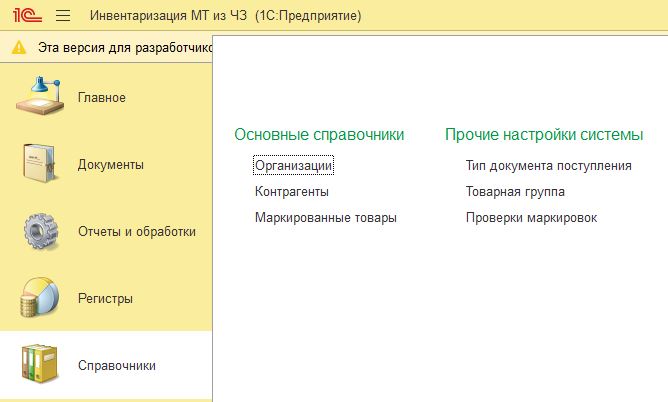Click the Прочие настройки системы heading
668x402 pixels.
(x=544, y=135)
